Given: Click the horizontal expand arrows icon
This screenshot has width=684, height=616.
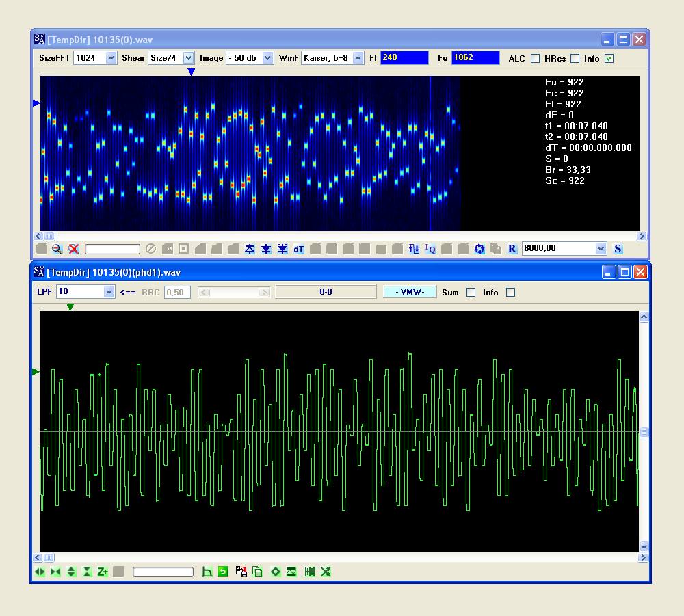Looking at the screenshot, I should click(x=40, y=572).
